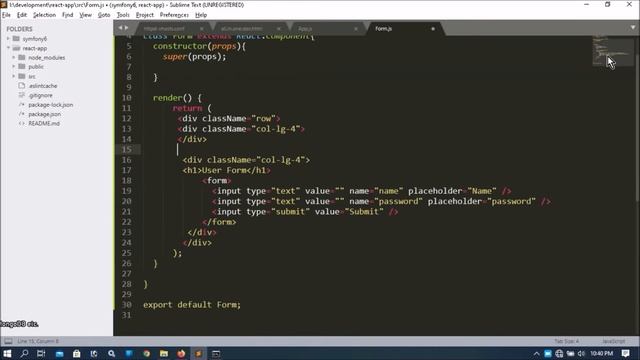The image size is (640, 360).
Task: Place cursor on line number 15
Action: 127,149
